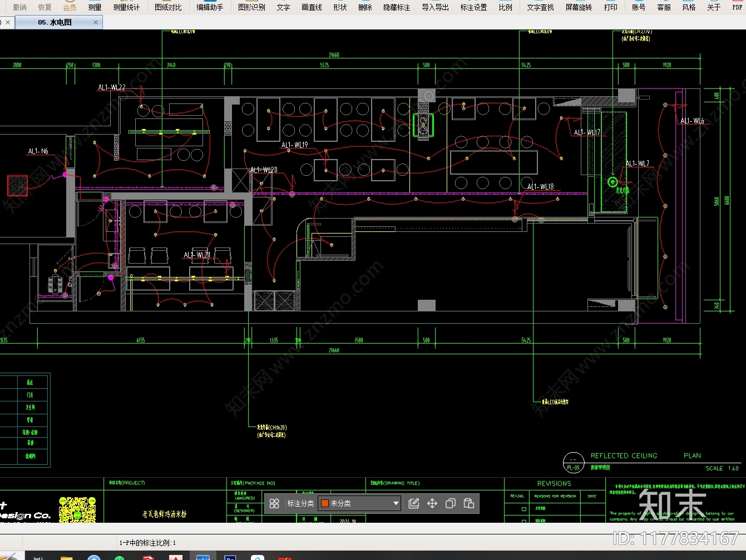
Task: Open 客服 customer service
Action: [x=664, y=7]
